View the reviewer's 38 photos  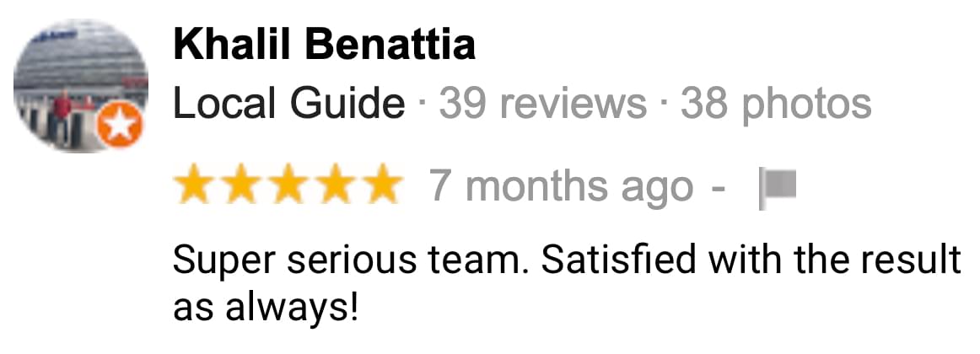point(776,104)
